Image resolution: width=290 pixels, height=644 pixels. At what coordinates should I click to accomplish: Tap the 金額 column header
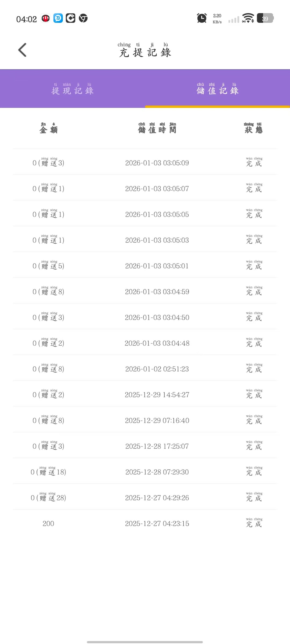[x=48, y=128]
